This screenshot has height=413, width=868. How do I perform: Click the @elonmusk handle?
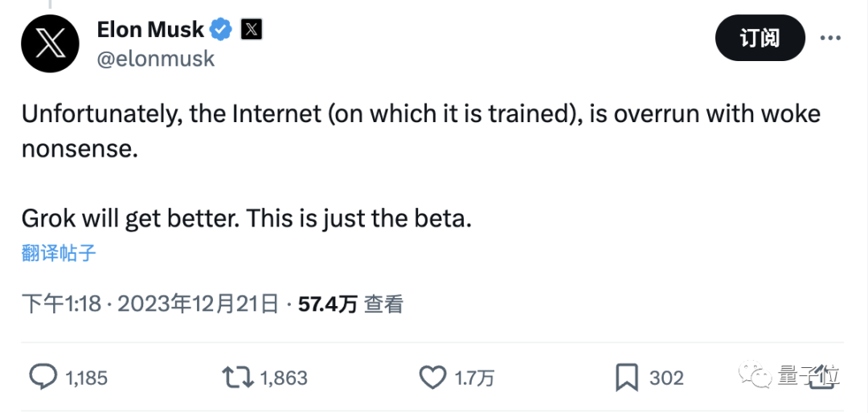tap(156, 59)
